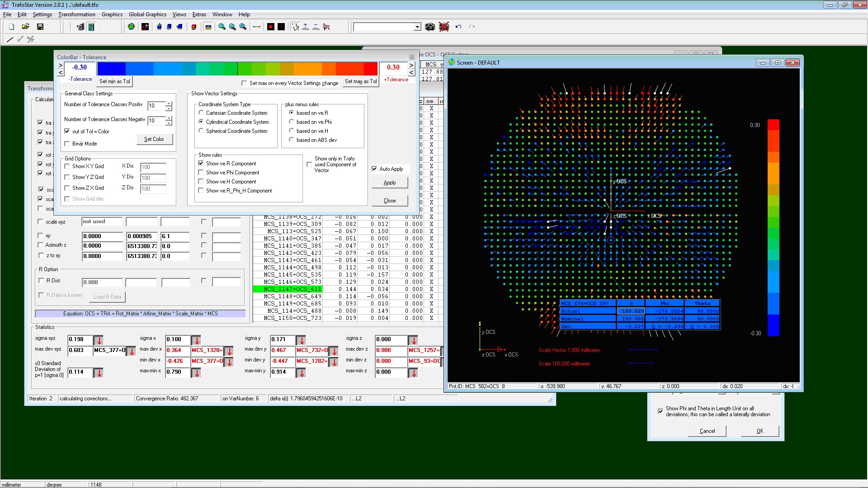Open the Settings menu

[42, 14]
